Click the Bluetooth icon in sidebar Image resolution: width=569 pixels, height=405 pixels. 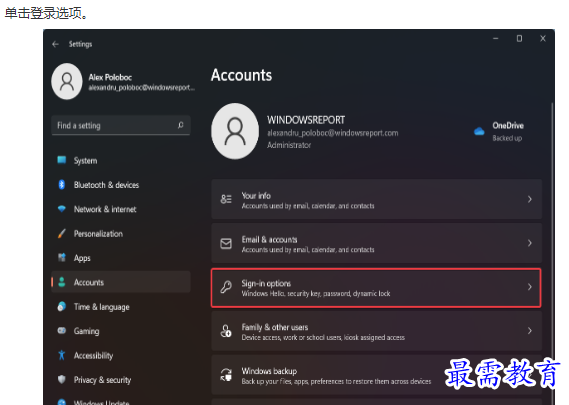(62, 184)
